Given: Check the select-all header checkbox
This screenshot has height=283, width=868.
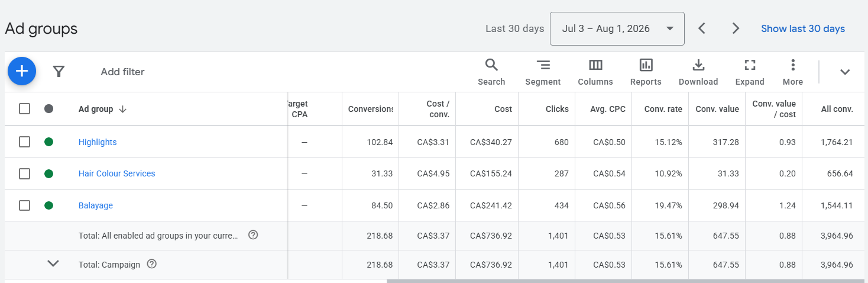Looking at the screenshot, I should [24, 109].
